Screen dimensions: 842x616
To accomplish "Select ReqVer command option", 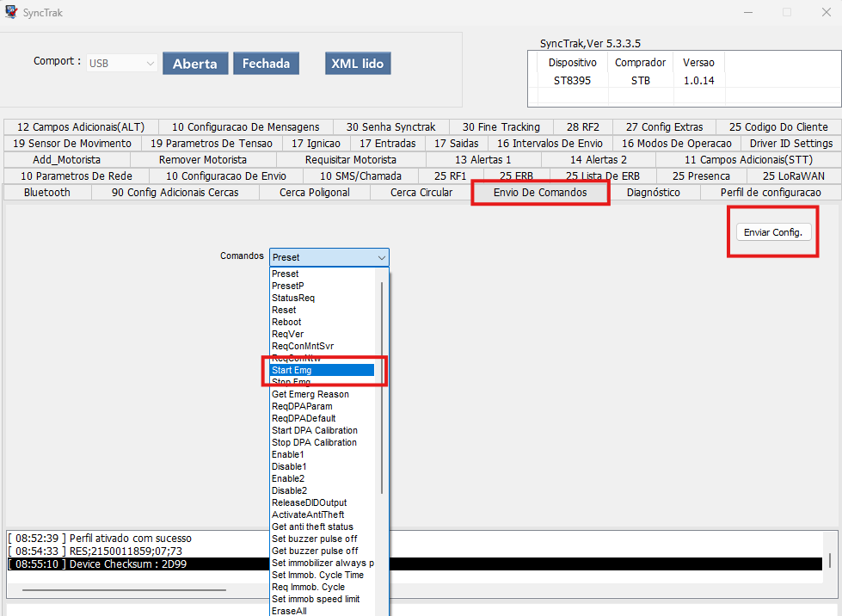I will point(323,334).
